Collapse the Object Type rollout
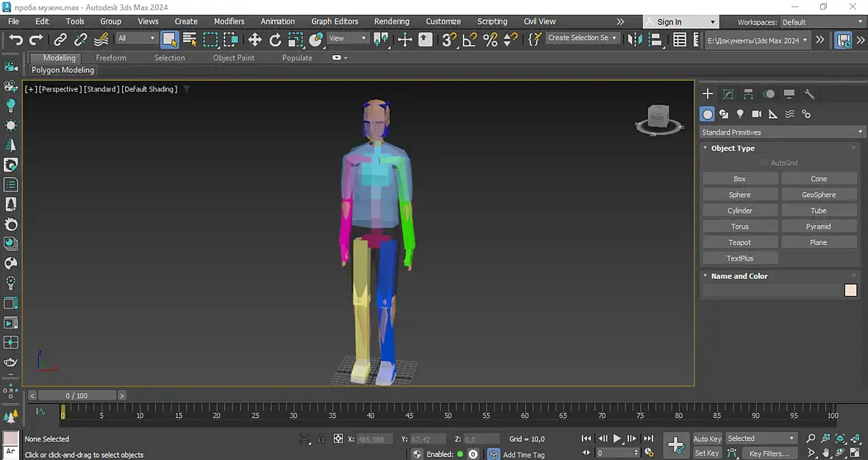The height and width of the screenshot is (460, 868). coord(733,148)
